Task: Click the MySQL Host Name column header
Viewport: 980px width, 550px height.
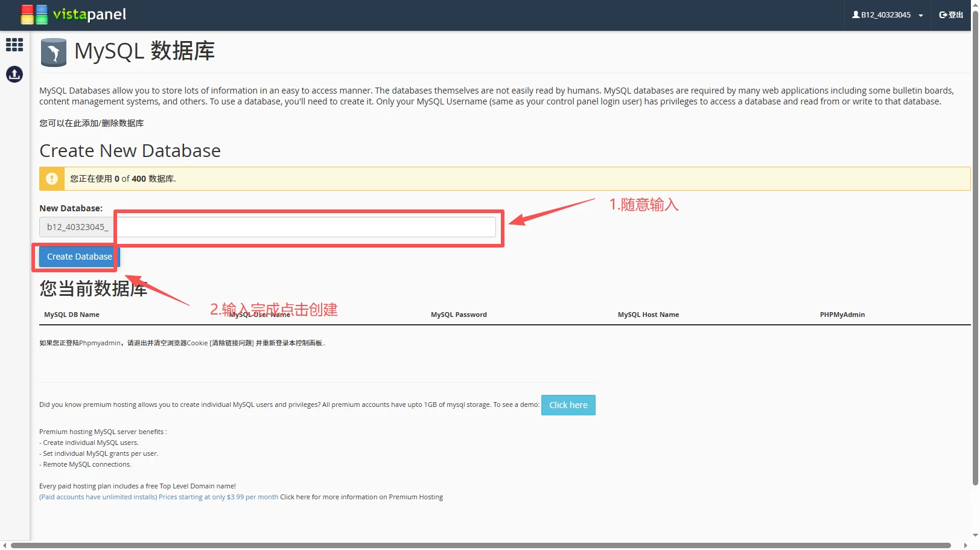Action: 648,315
